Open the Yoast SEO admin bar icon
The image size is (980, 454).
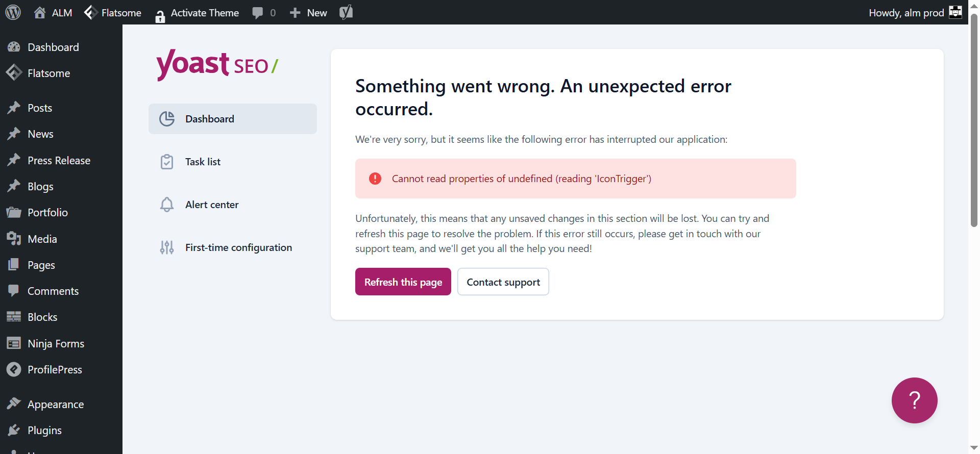coord(346,12)
